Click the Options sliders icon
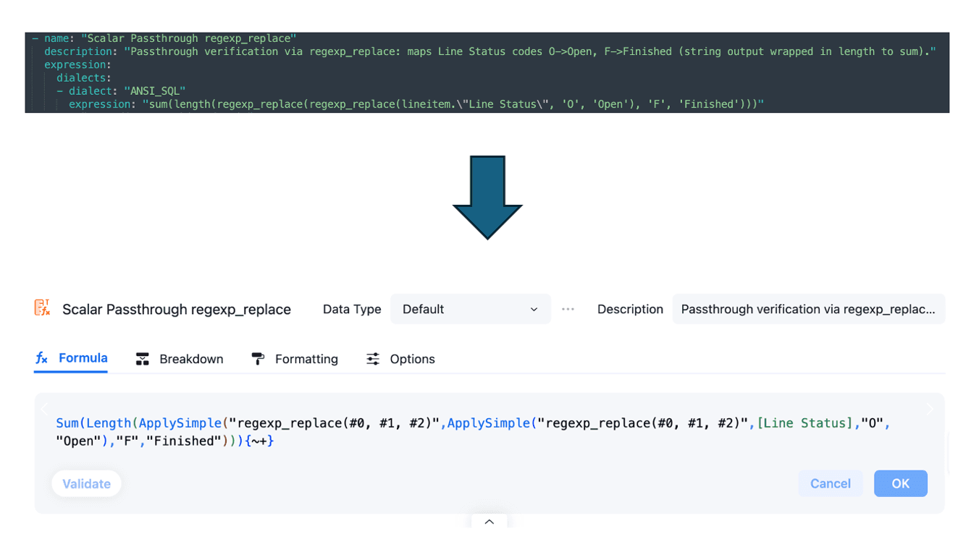979x560 pixels. click(x=373, y=359)
